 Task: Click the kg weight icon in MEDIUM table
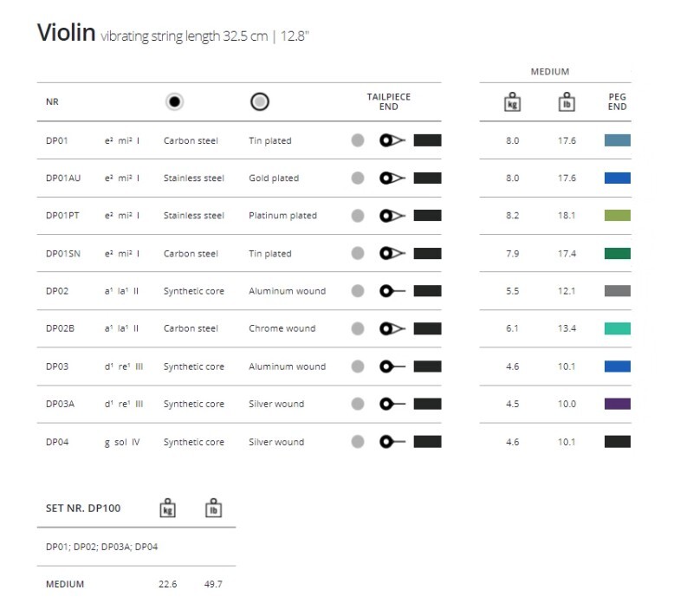(512, 102)
